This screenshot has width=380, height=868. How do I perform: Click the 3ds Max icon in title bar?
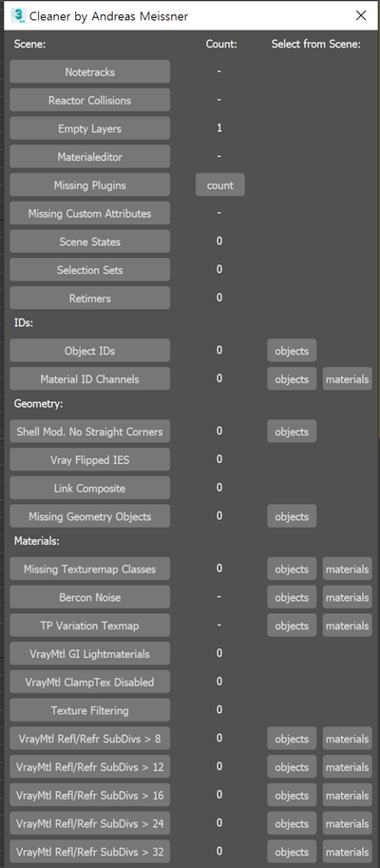(18, 16)
